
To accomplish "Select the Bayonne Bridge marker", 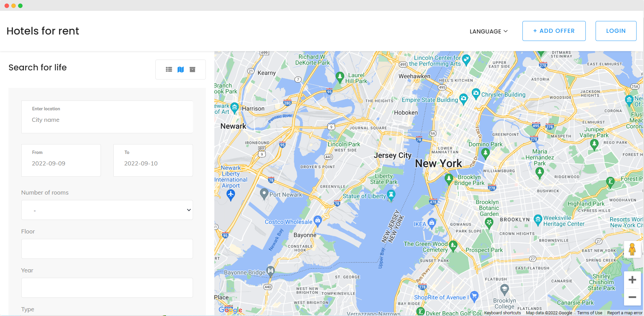I will (270, 271).
